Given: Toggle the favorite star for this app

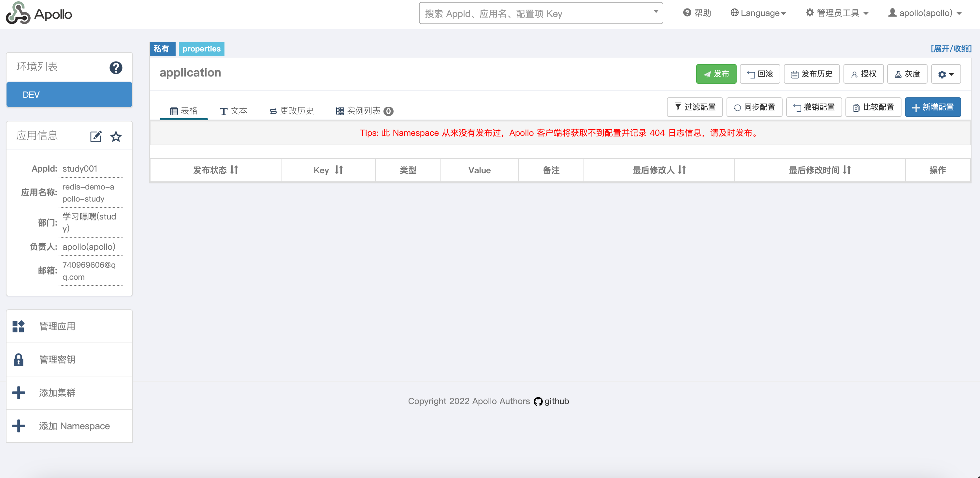Looking at the screenshot, I should tap(116, 136).
